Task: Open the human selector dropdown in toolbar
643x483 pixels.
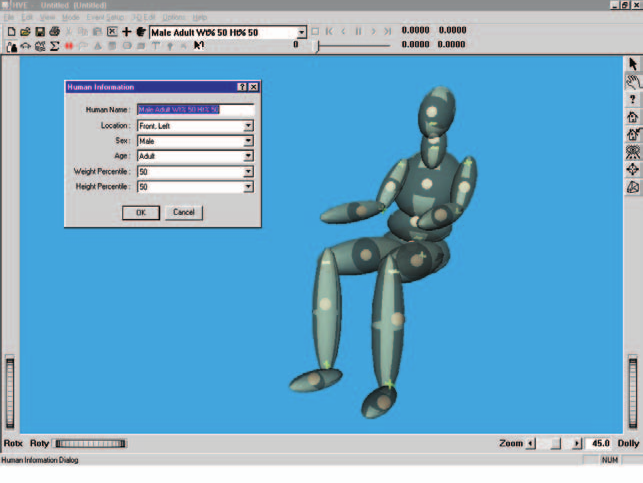Action: click(x=301, y=32)
